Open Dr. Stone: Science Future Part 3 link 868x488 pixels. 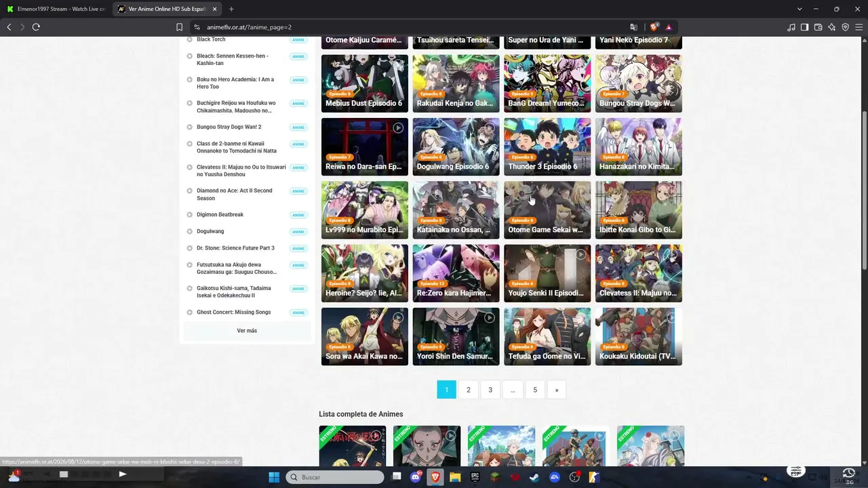pyautogui.click(x=235, y=248)
